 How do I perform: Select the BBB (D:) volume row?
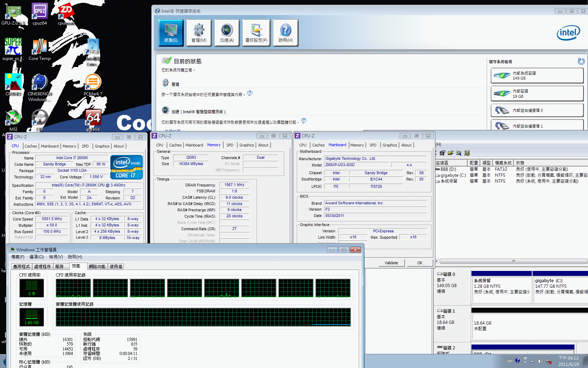click(x=512, y=169)
